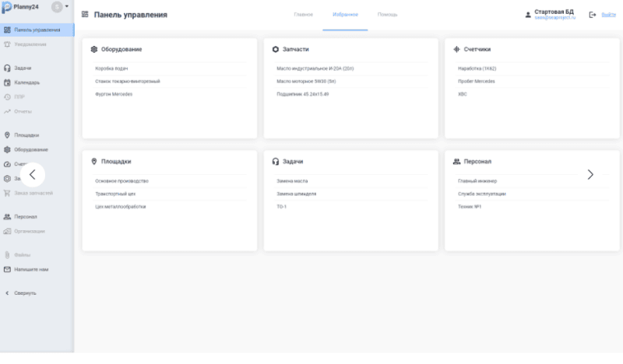Open Фургон Mercedes in Оборудование card
The width and height of the screenshot is (623, 364).
tap(114, 93)
